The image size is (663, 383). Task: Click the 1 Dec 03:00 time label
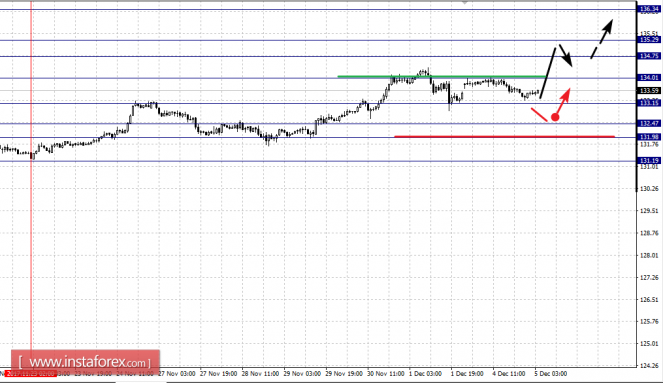click(425, 374)
